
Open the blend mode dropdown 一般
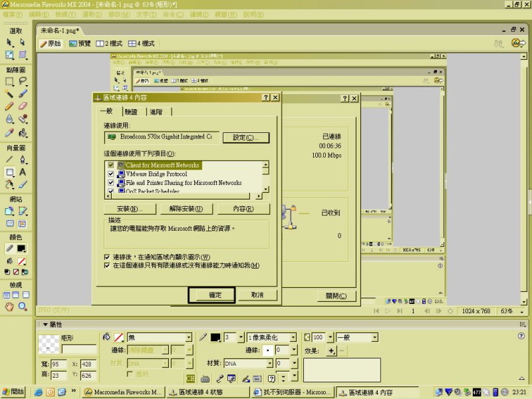(374, 338)
